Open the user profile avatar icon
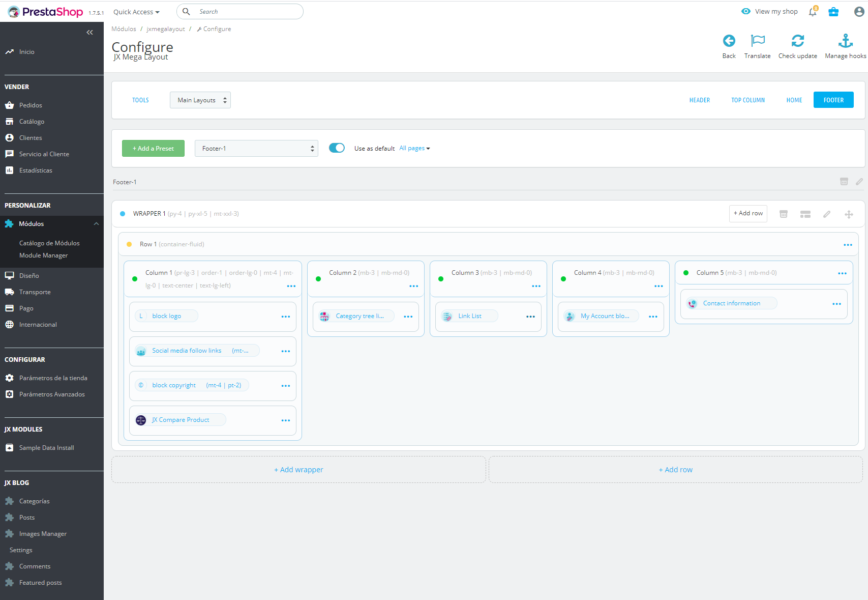 859,12
